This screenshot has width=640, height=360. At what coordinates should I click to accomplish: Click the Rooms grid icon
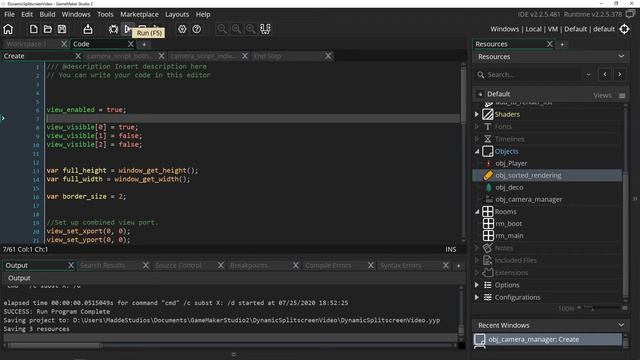[488, 211]
